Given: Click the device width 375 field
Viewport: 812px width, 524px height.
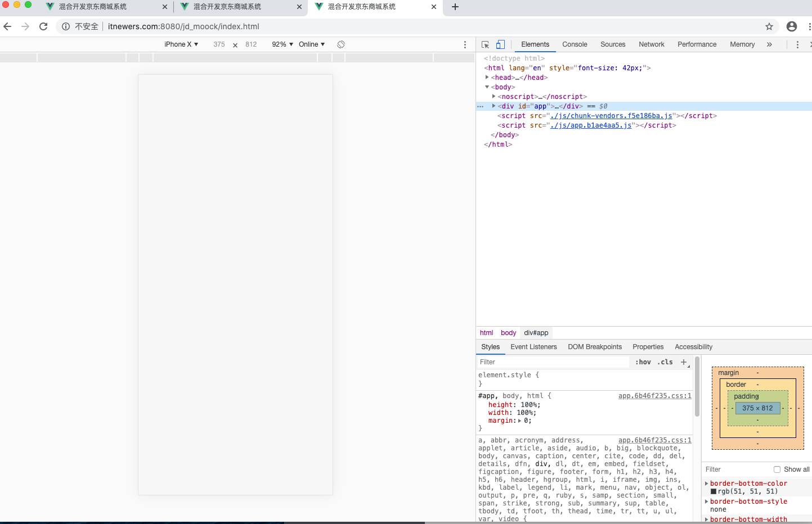Looking at the screenshot, I should pos(219,44).
